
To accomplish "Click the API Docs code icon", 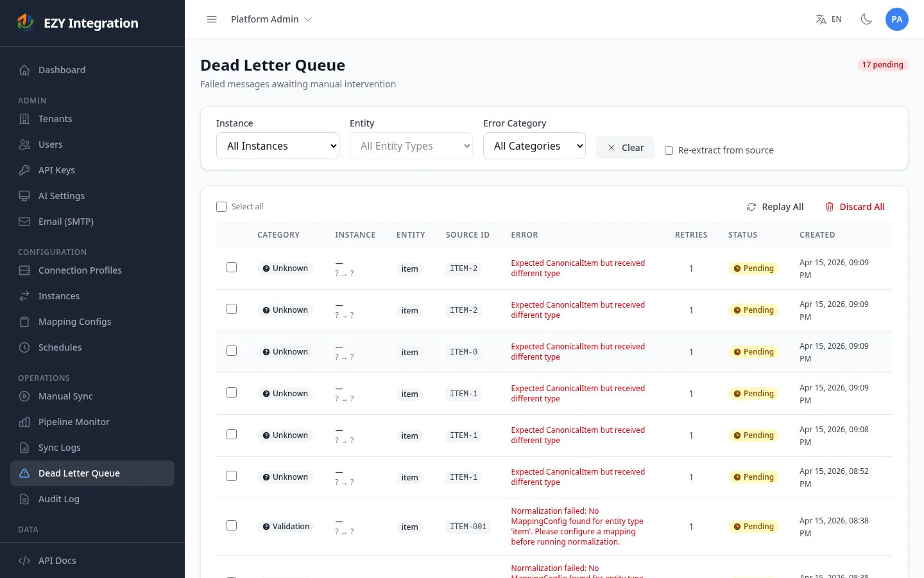I will click(x=24, y=561).
